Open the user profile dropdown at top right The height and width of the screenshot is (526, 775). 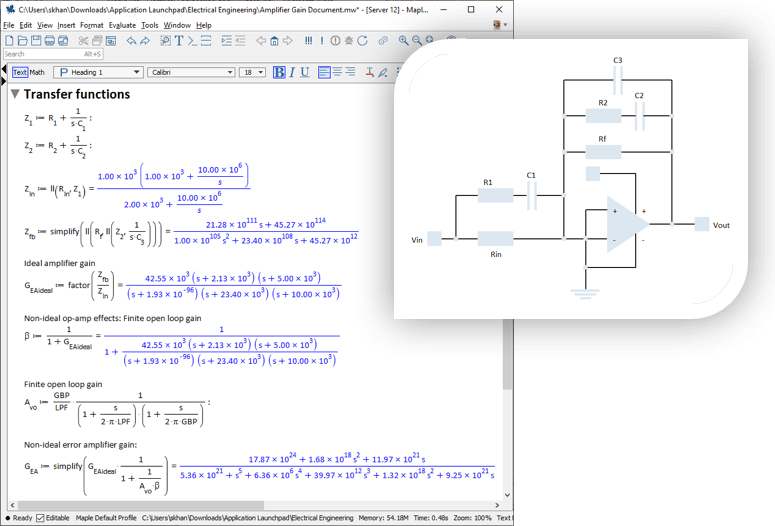pyautogui.click(x=500, y=25)
